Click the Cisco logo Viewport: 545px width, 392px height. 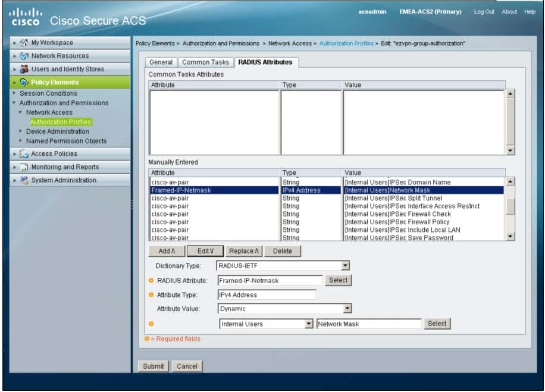click(26, 17)
